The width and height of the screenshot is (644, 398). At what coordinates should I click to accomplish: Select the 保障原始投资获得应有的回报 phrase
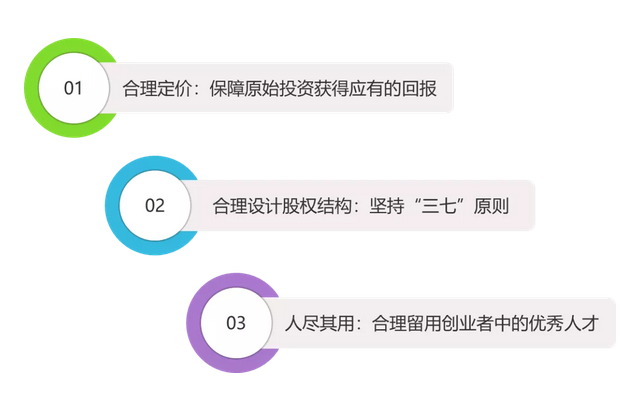323,88
